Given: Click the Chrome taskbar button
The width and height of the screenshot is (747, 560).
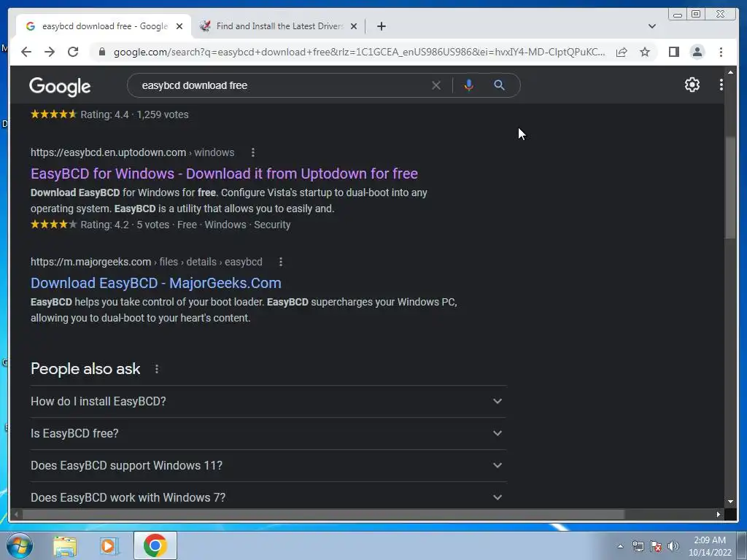Looking at the screenshot, I should click(x=155, y=545).
